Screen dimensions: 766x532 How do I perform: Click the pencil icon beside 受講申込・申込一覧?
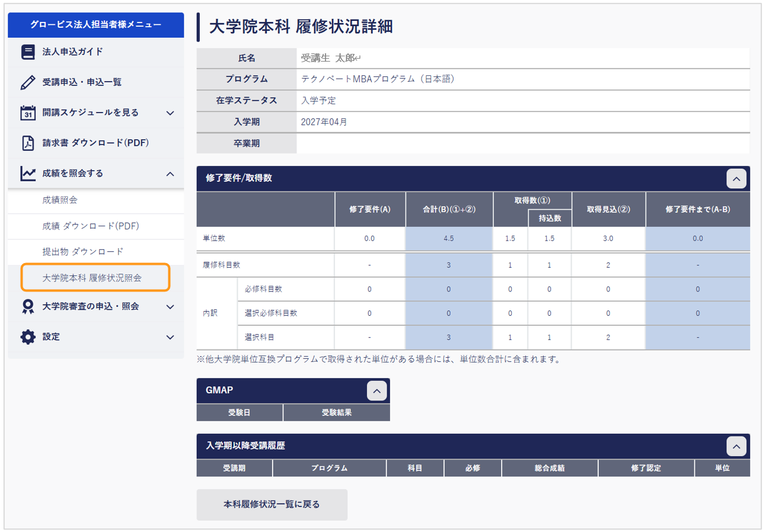click(x=28, y=82)
